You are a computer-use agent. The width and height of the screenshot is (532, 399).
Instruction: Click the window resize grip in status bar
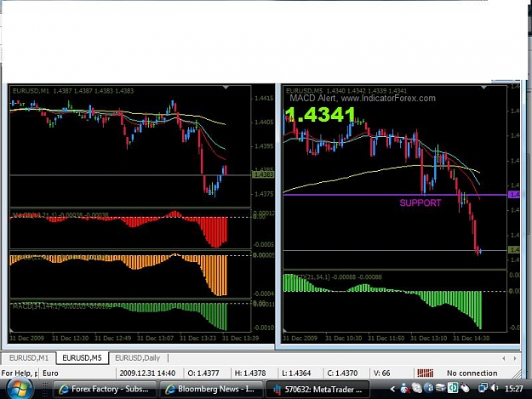pyautogui.click(x=517, y=374)
